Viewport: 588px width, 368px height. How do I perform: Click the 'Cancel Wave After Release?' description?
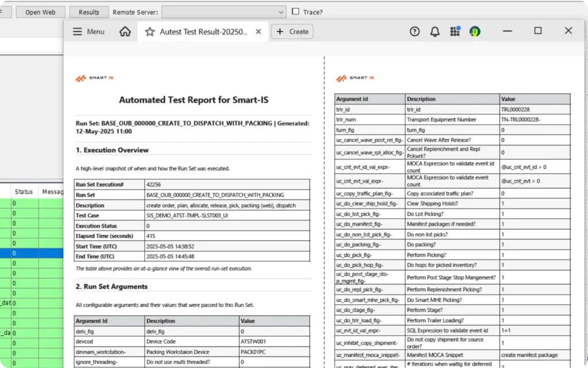coord(439,140)
